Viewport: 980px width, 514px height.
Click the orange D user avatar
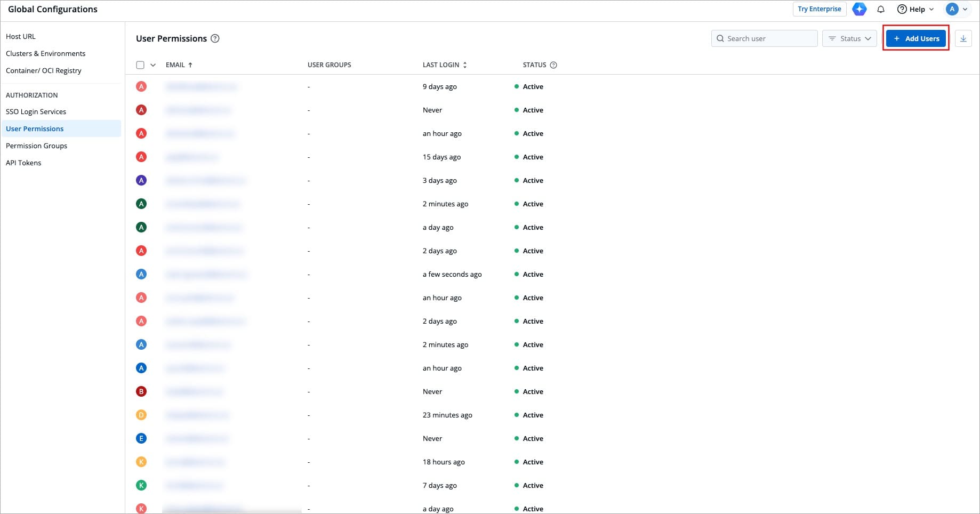click(x=141, y=415)
